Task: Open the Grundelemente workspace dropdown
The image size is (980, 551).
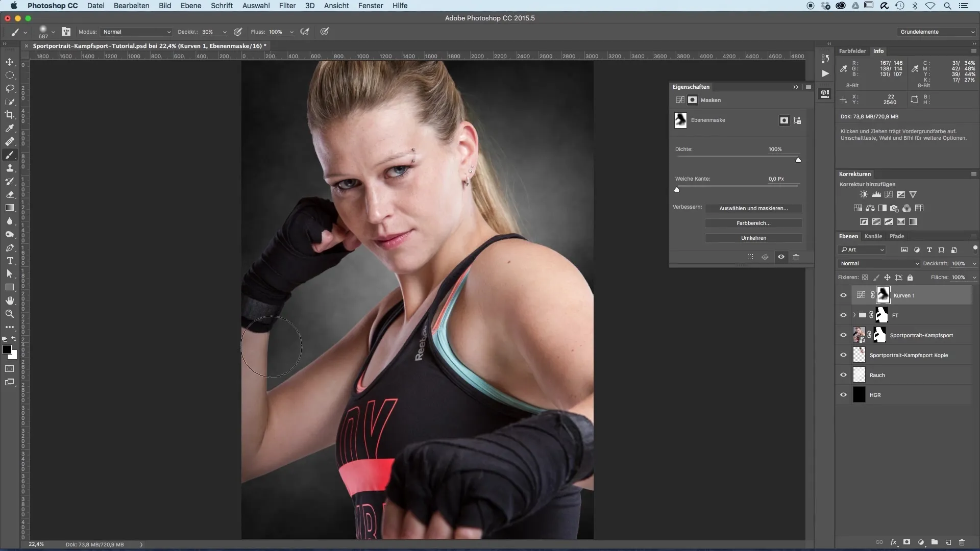Action: point(937,32)
